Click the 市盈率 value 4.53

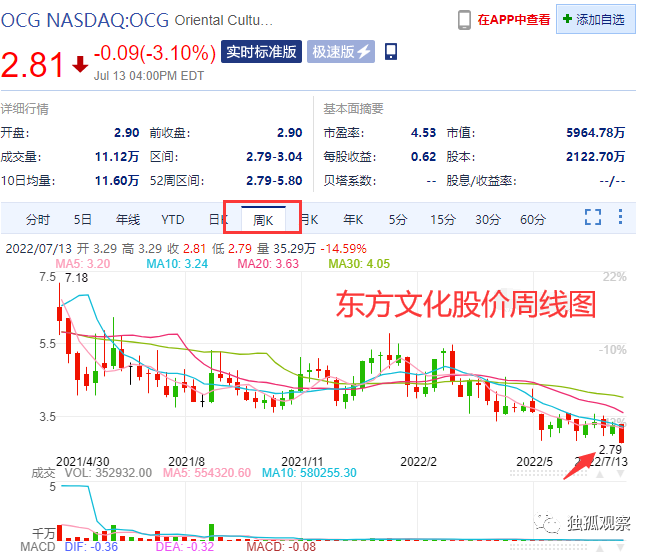pos(423,133)
